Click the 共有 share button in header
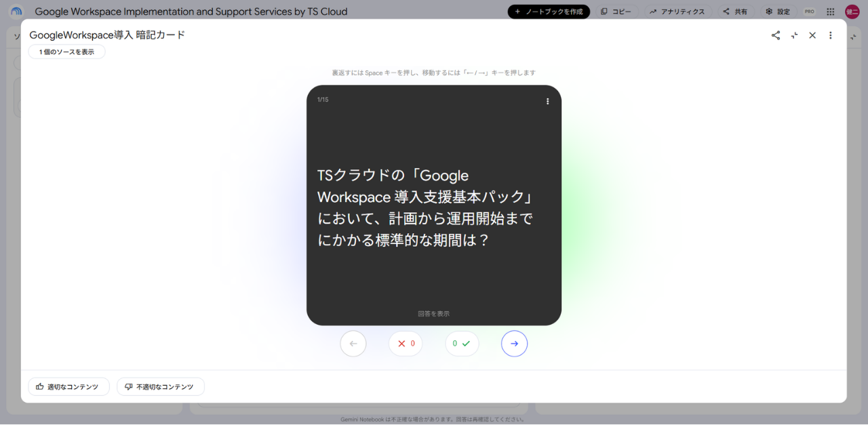 pyautogui.click(x=736, y=12)
